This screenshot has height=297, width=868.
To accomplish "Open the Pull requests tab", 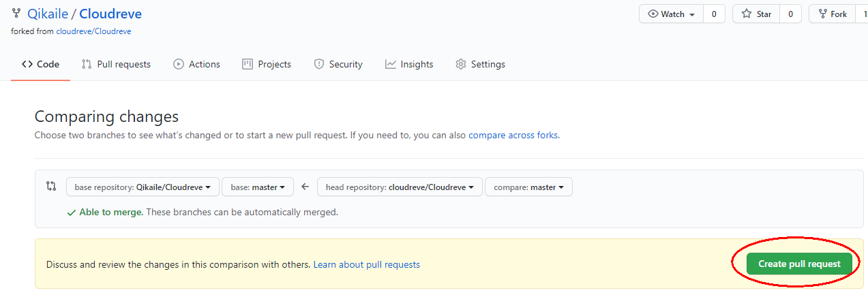I will (x=116, y=64).
